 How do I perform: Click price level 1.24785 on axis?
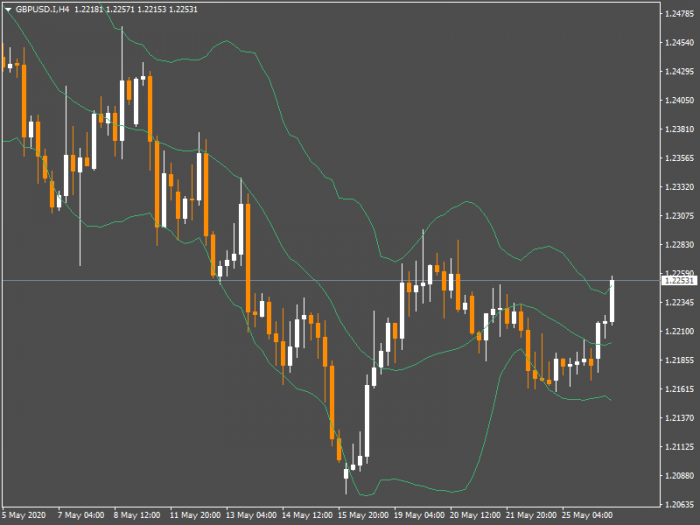[x=679, y=14]
